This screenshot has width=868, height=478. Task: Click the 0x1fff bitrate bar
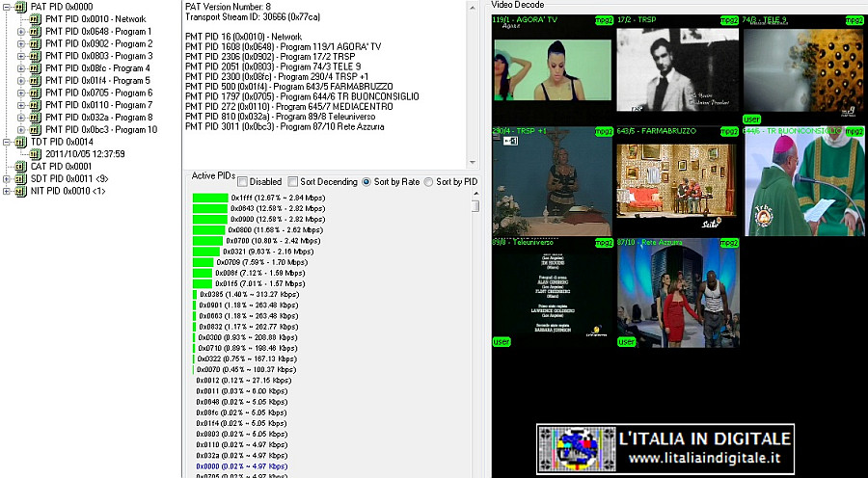coord(210,198)
